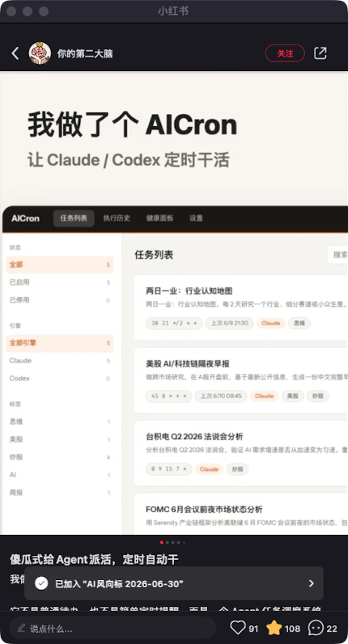Viewport: 348px width, 644px height.
Task: Open the author name 你的第二大脑
Action: [85, 54]
